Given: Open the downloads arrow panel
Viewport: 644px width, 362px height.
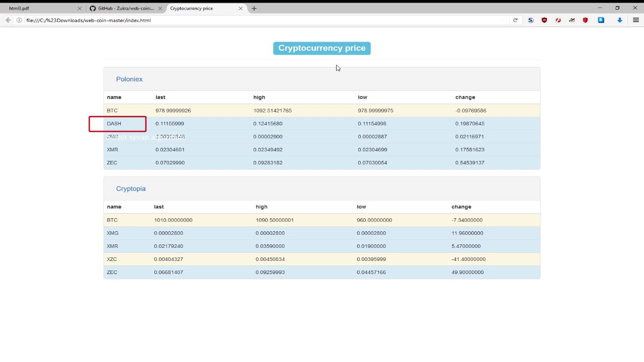Looking at the screenshot, I should pyautogui.click(x=620, y=20).
